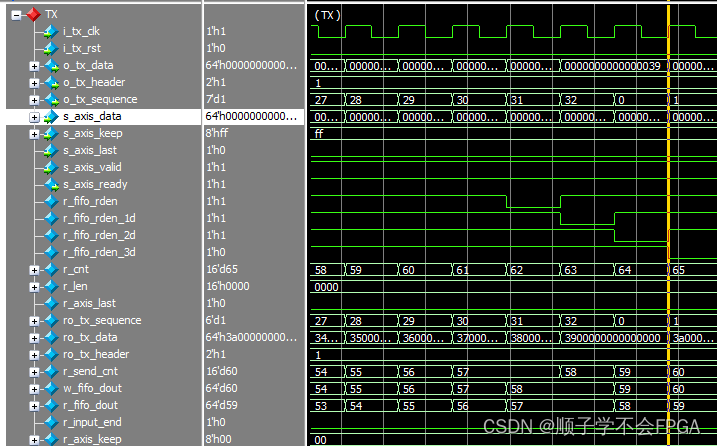Click the s_axis_data signal icon
717x446 pixels.
(51, 117)
